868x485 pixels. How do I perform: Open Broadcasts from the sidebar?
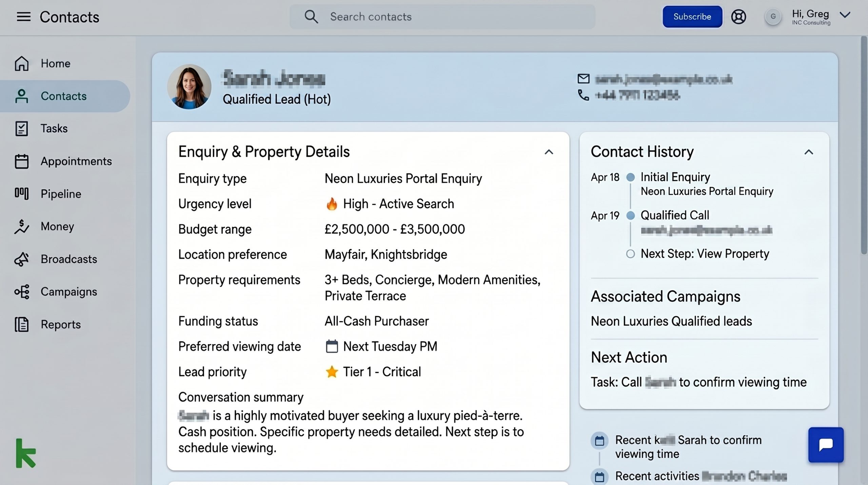tap(68, 259)
